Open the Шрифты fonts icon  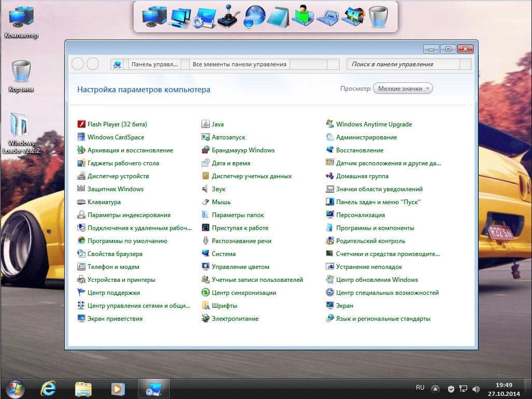[205, 306]
